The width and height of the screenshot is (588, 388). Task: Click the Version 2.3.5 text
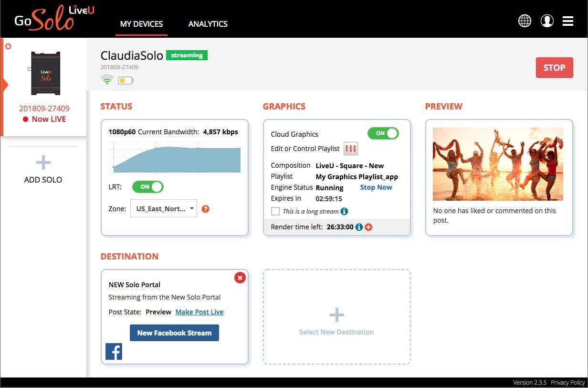(x=530, y=383)
